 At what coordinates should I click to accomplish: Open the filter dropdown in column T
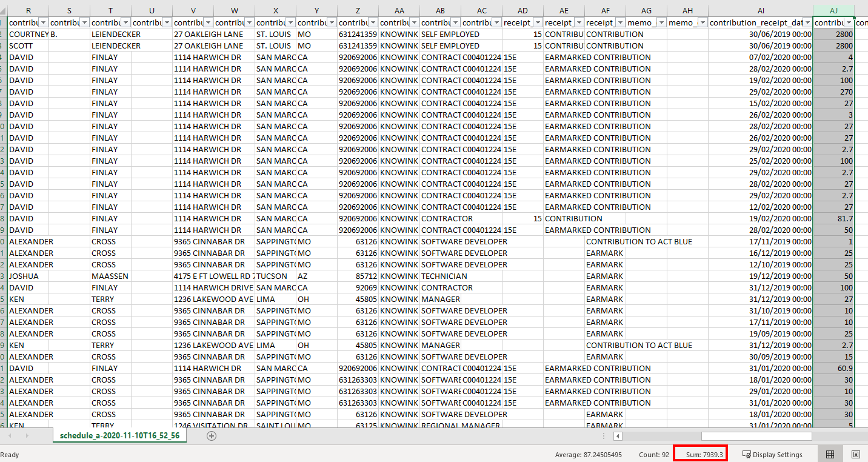[x=125, y=22]
